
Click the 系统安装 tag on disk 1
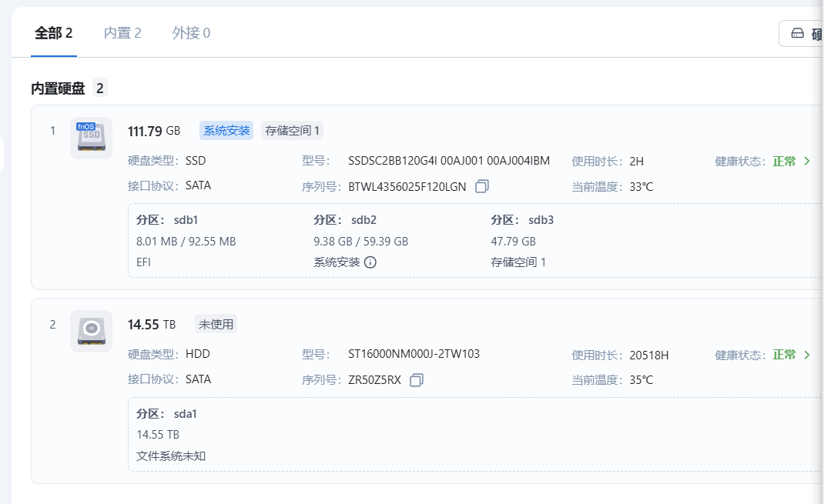[226, 131]
